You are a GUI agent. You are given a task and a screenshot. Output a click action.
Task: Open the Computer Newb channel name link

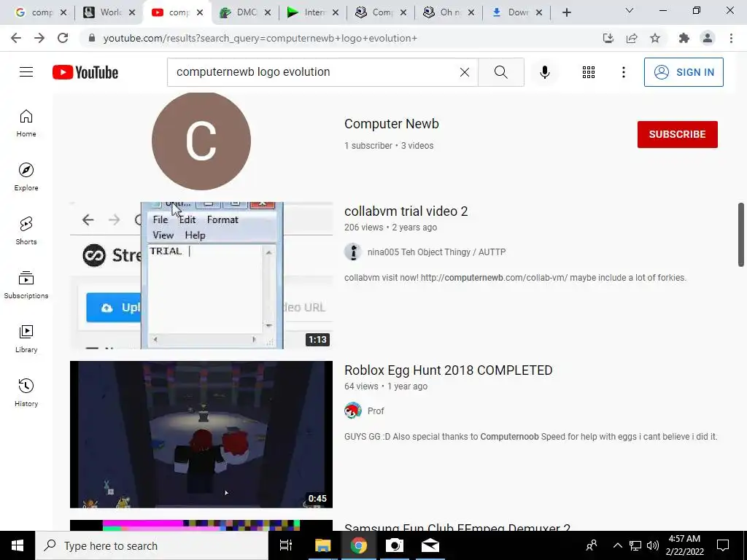392,124
